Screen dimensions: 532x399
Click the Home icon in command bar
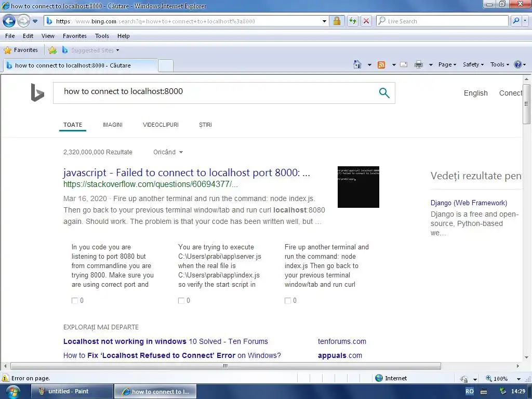(357, 64)
